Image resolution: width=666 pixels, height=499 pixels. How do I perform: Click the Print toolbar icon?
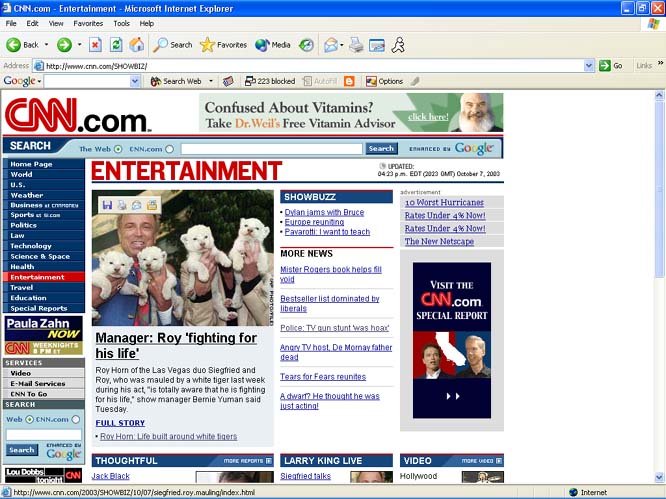click(x=356, y=45)
